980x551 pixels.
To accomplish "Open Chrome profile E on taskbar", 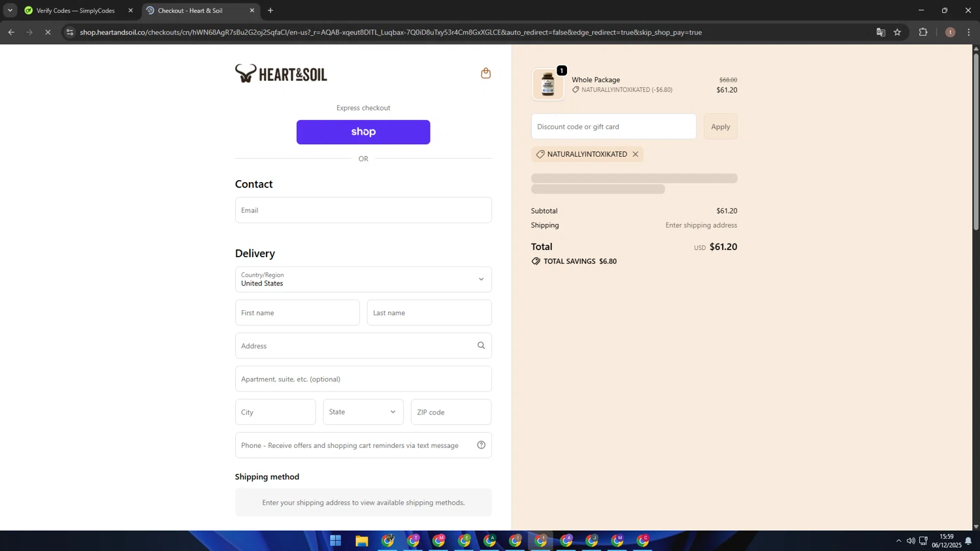I will [x=464, y=541].
